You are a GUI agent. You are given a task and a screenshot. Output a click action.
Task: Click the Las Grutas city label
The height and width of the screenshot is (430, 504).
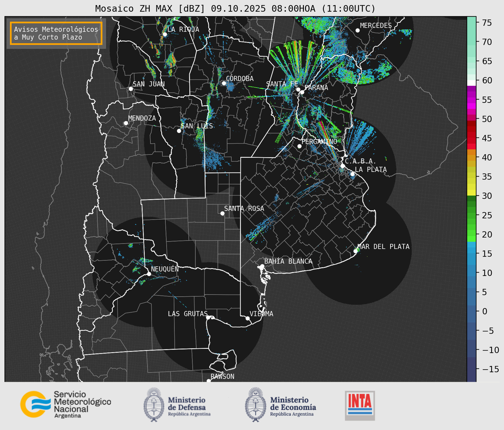click(x=187, y=314)
